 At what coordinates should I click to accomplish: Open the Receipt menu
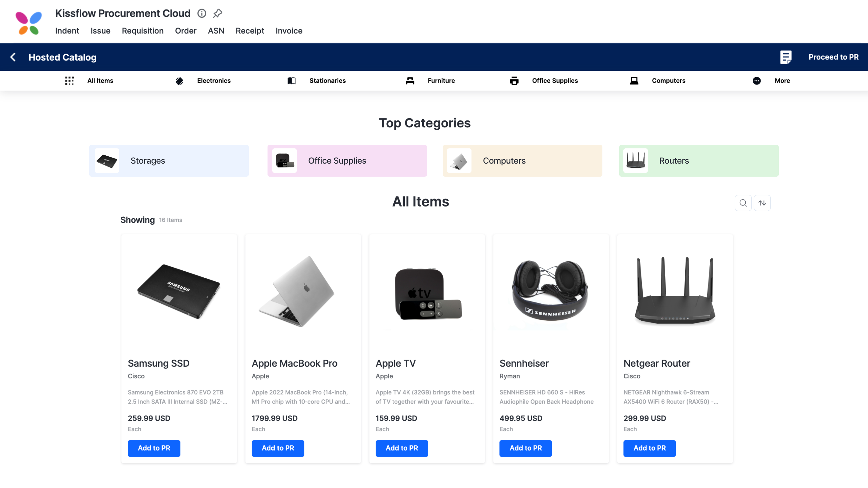pyautogui.click(x=250, y=31)
